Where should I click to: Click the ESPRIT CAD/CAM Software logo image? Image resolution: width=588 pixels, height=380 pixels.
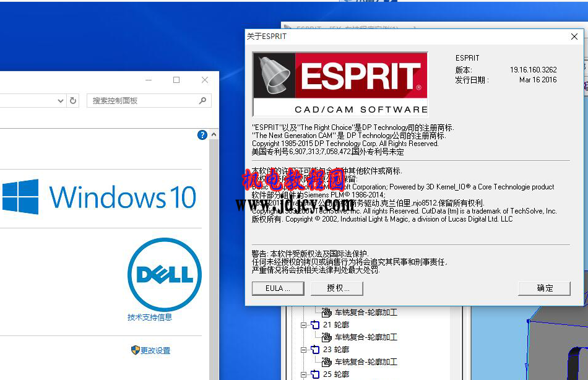point(340,84)
